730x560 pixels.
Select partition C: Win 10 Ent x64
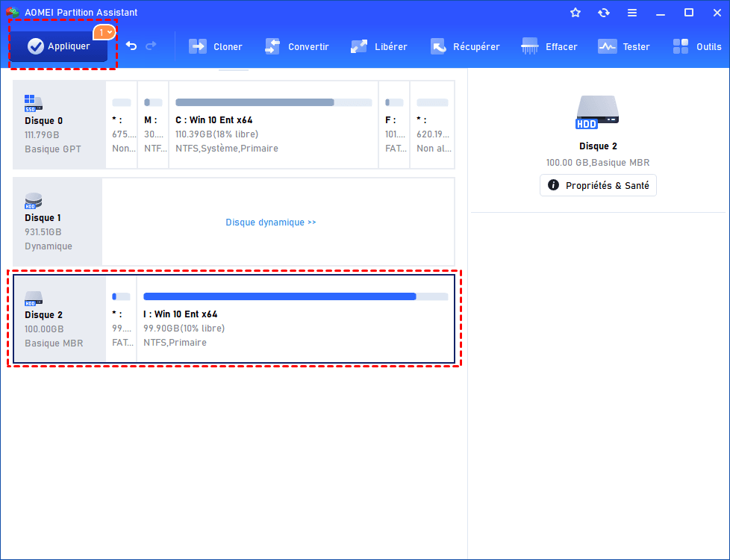pyautogui.click(x=274, y=125)
